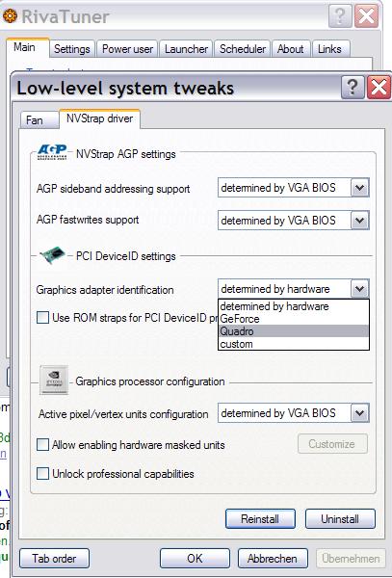
Task: Click help button on Low-level system tweaks
Action: (x=353, y=88)
